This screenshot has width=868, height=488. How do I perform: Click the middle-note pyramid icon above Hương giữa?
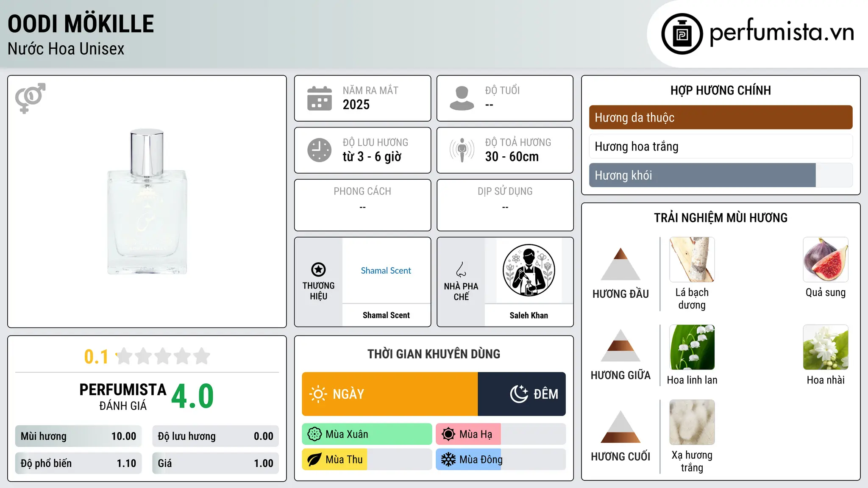(620, 345)
